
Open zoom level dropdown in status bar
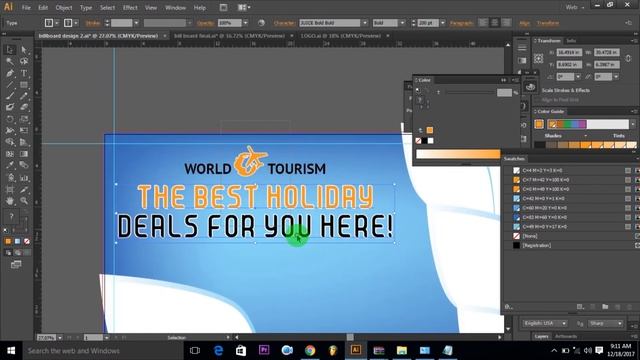[60, 338]
